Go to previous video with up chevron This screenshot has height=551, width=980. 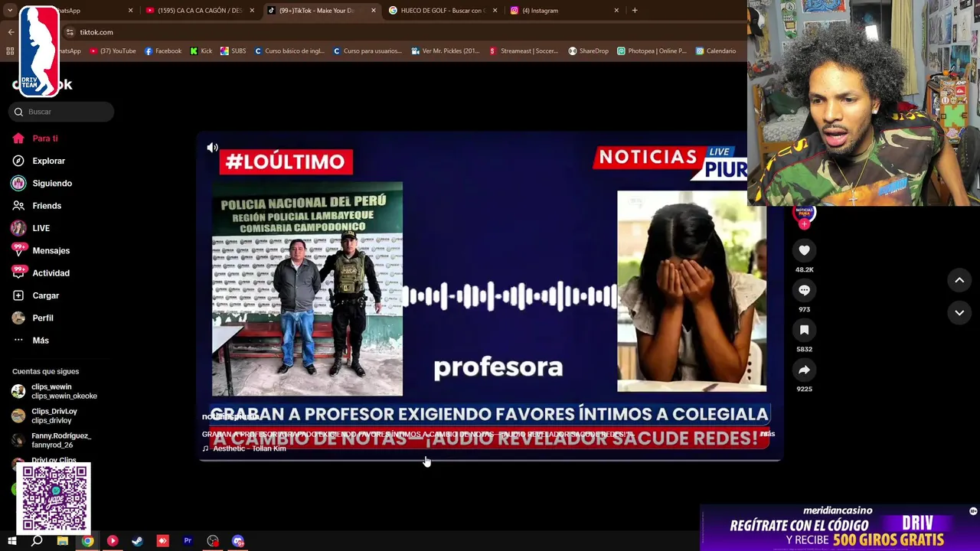[959, 280]
